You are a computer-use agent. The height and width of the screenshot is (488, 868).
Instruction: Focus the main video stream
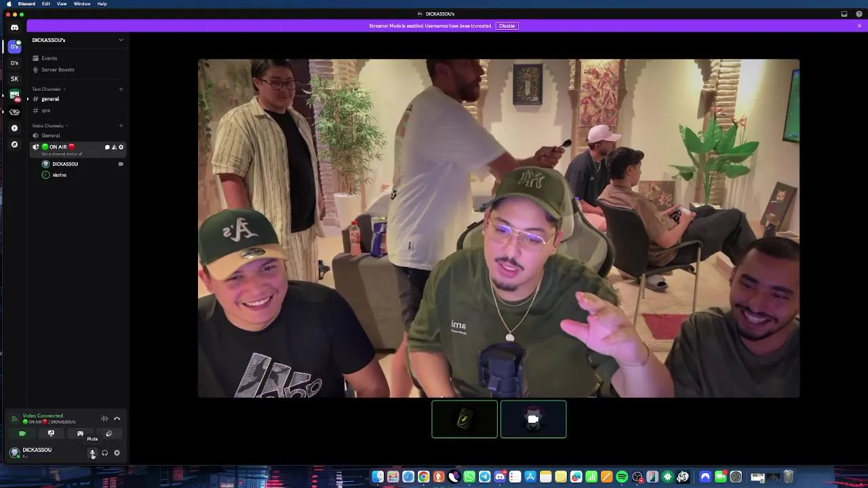498,228
